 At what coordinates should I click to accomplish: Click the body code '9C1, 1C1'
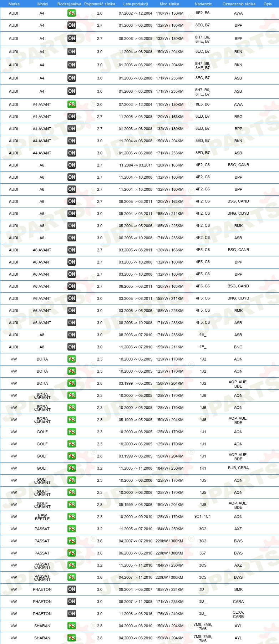pyautogui.click(x=203, y=516)
